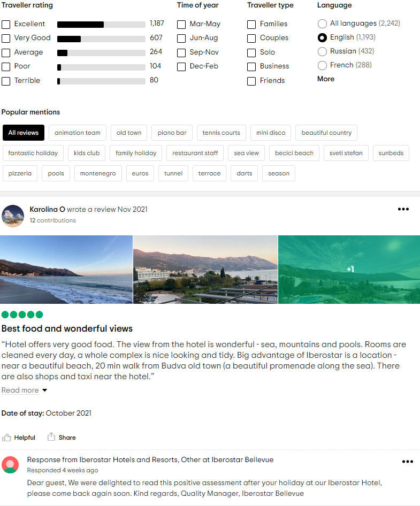
Task: Open Karolina O's profile avatar
Action: click(13, 216)
